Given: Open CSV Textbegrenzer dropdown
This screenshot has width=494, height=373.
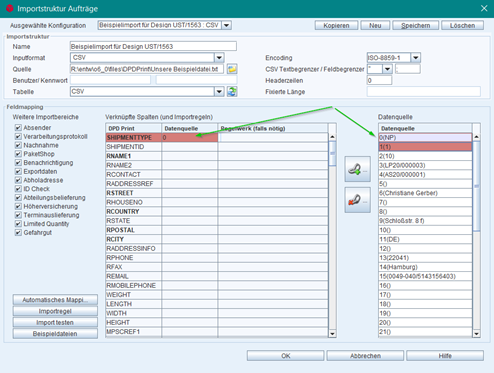Looking at the screenshot, I should (387, 69).
